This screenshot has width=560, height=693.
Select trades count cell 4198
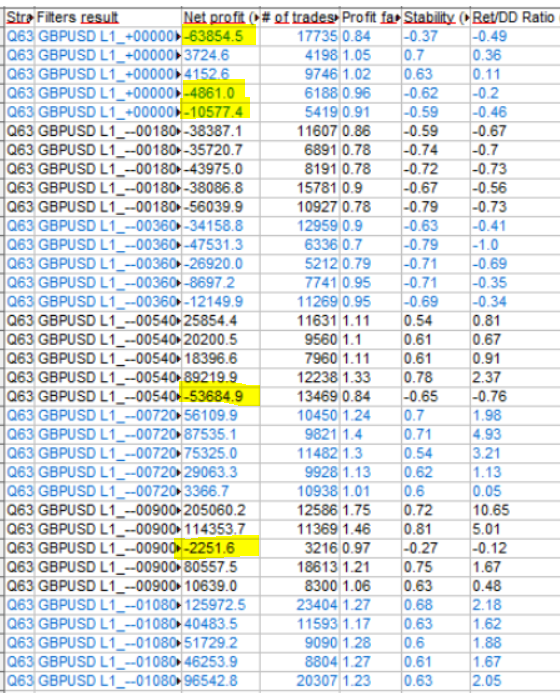click(299, 55)
